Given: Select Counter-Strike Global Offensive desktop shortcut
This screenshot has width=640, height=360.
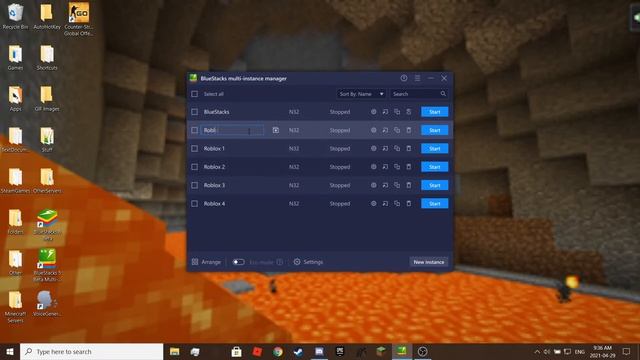Looking at the screenshot, I should 78,19.
